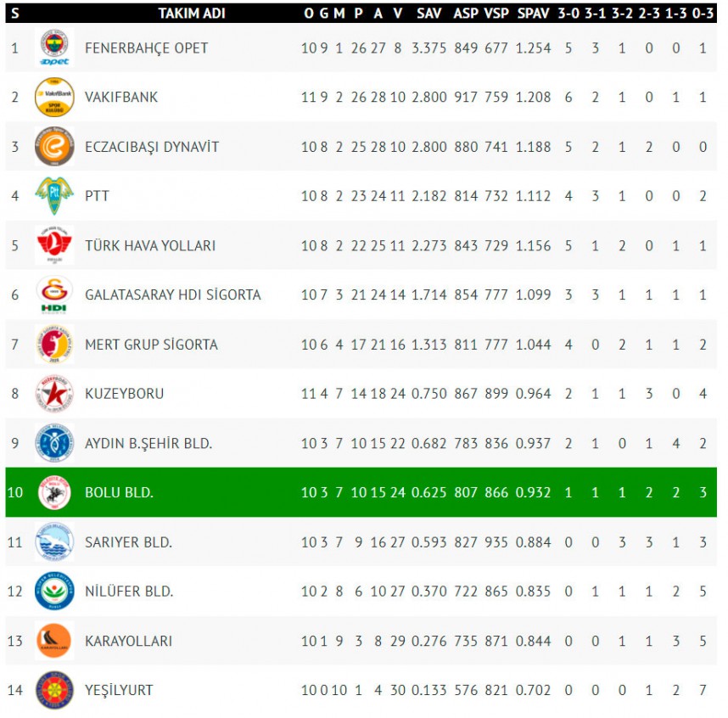Open the VakıfBank club logo
The width and height of the screenshot is (728, 718).
54,97
